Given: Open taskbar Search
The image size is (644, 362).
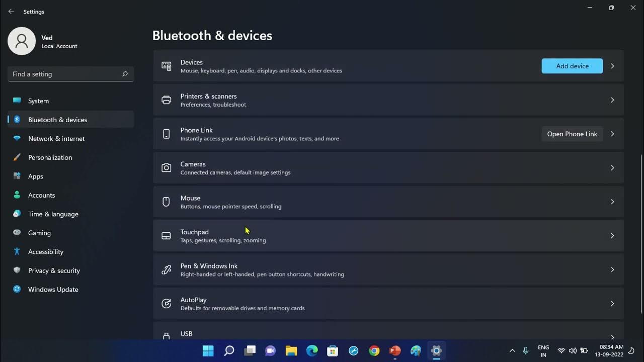Looking at the screenshot, I should [229, 350].
